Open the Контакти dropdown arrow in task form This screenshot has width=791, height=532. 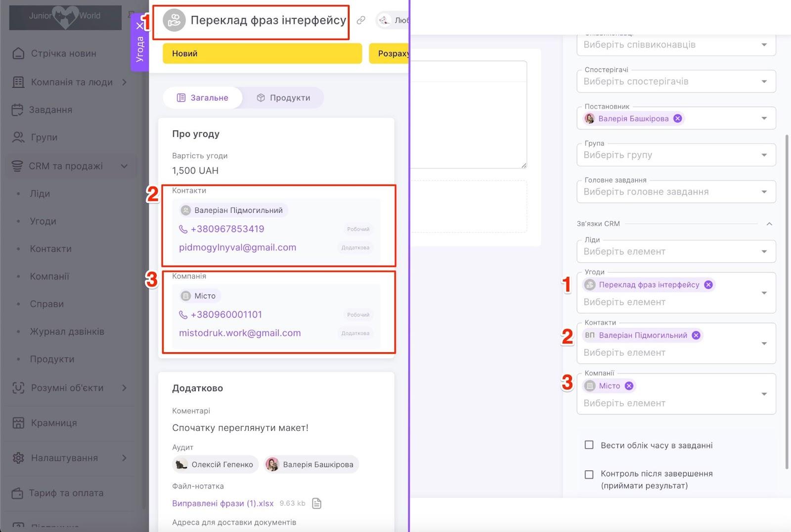(764, 343)
